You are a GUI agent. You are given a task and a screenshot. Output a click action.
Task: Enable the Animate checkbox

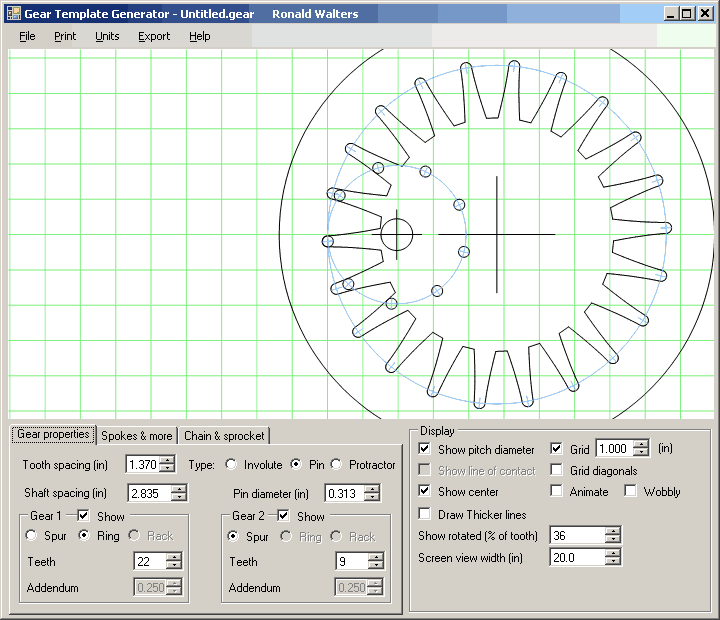coord(557,492)
